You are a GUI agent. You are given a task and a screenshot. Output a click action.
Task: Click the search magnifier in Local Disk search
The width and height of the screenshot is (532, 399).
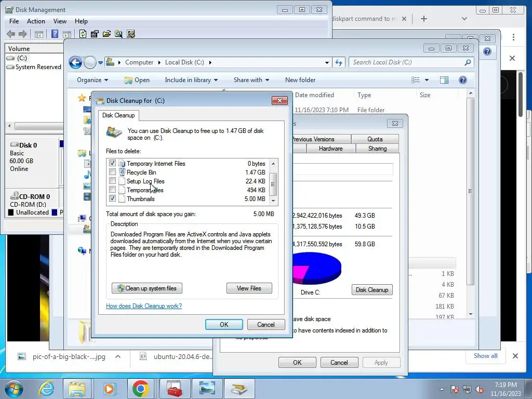tap(468, 62)
